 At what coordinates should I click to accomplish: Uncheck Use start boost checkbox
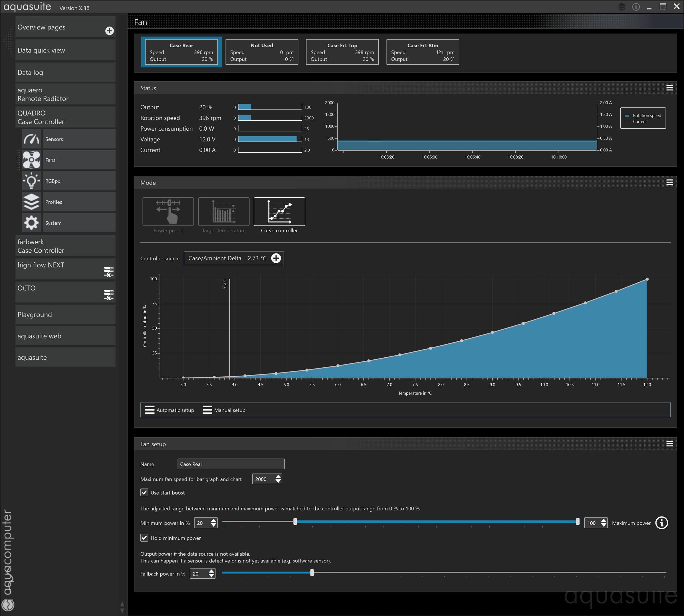pos(144,493)
